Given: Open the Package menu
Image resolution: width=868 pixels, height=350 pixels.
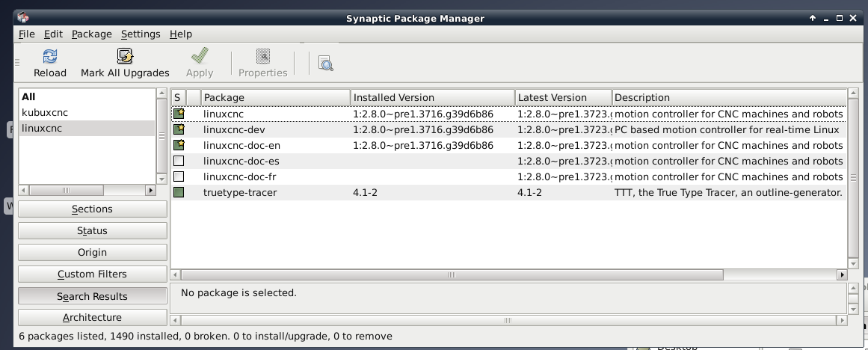Looking at the screenshot, I should [x=91, y=34].
